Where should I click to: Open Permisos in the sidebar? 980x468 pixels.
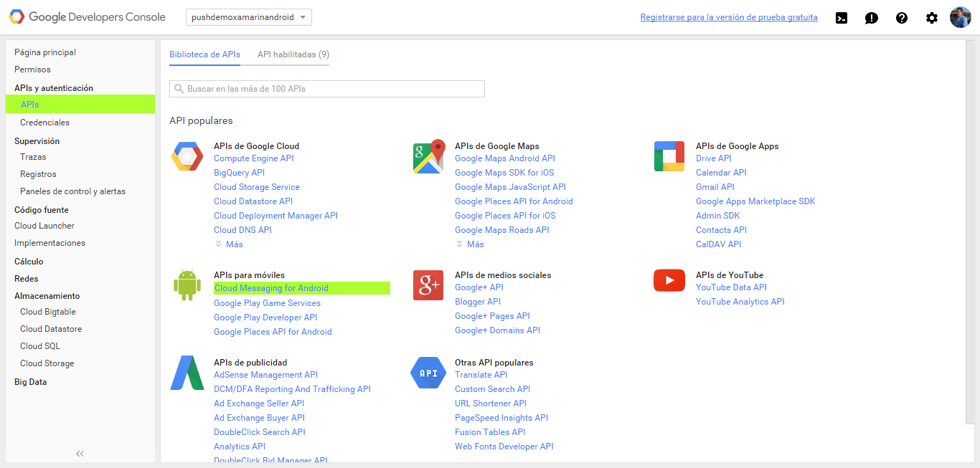[32, 70]
